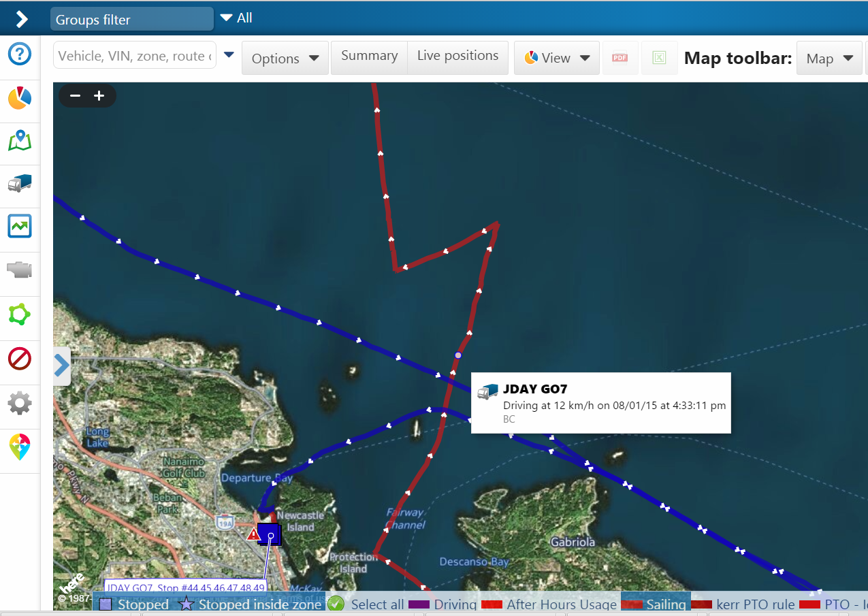Image resolution: width=868 pixels, height=616 pixels.
Task: Open the Vehicles truck icon
Action: (20, 183)
